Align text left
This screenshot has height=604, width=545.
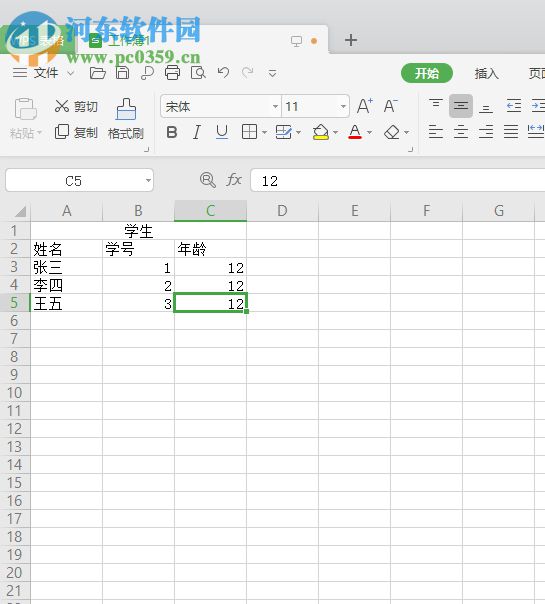(x=436, y=132)
